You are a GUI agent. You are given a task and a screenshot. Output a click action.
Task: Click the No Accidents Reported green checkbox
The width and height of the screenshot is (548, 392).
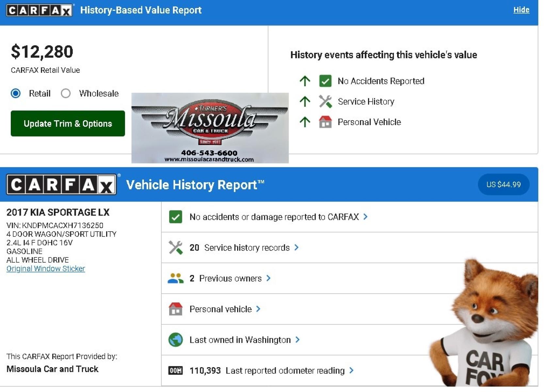pyautogui.click(x=325, y=81)
